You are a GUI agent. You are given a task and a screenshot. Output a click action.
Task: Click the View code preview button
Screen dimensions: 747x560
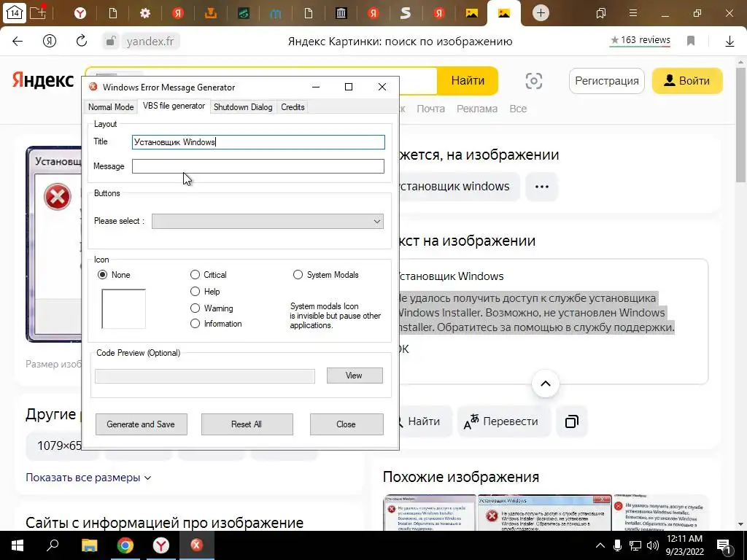(x=355, y=376)
